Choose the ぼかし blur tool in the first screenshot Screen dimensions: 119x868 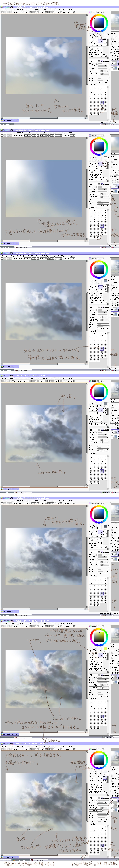click(105, 56)
